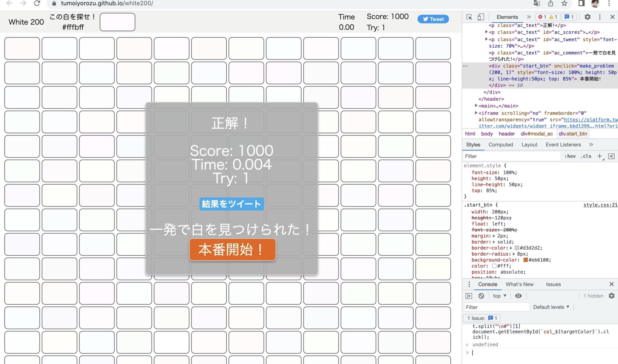Open DevTools three-dot customize menu
The height and width of the screenshot is (364, 618).
click(x=600, y=17)
